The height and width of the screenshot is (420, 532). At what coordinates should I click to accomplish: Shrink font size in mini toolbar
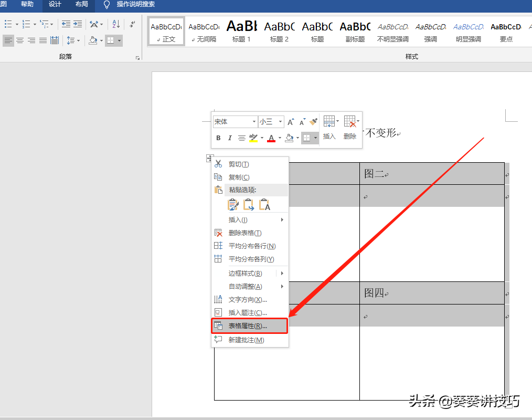click(x=302, y=122)
